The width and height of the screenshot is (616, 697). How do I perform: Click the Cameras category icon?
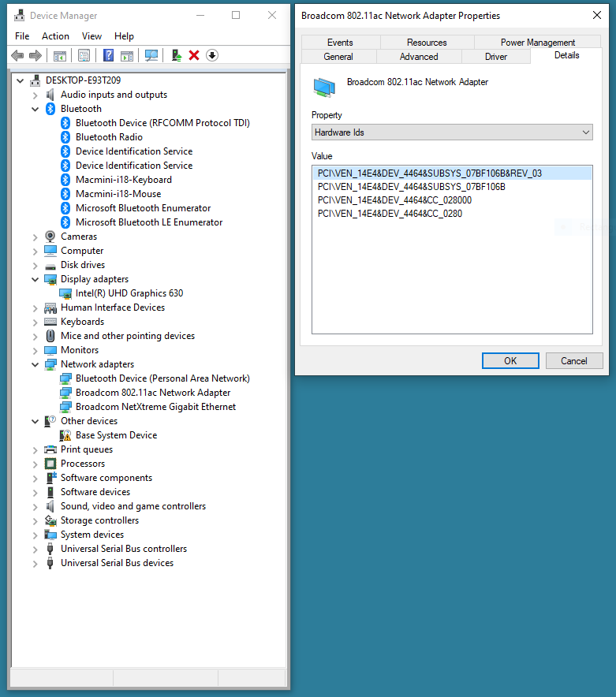click(50, 237)
